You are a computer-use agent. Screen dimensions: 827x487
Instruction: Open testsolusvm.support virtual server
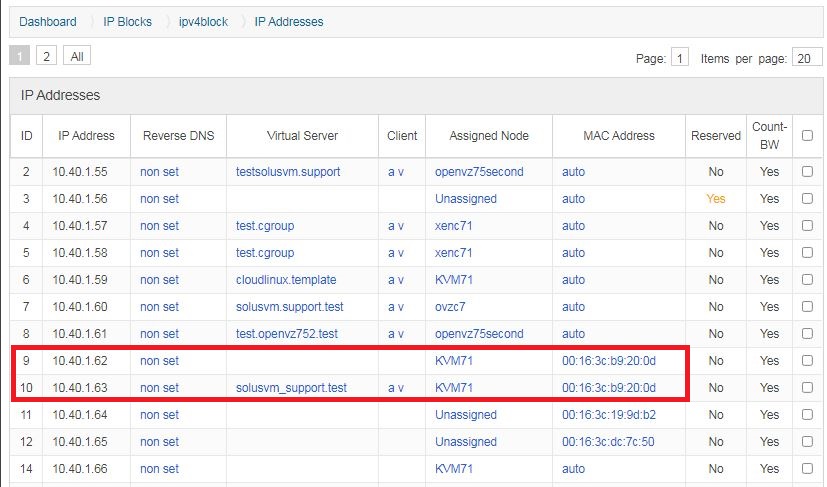pos(288,172)
